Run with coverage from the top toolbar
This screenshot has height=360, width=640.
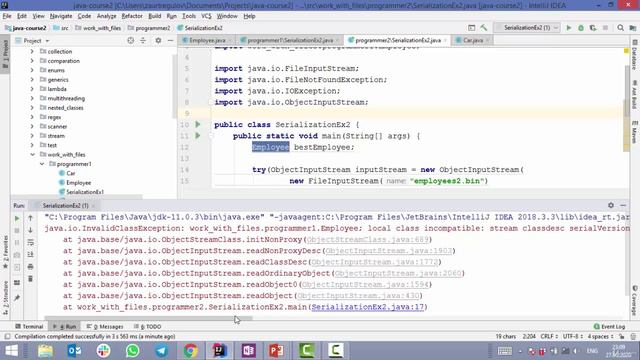(x=593, y=28)
